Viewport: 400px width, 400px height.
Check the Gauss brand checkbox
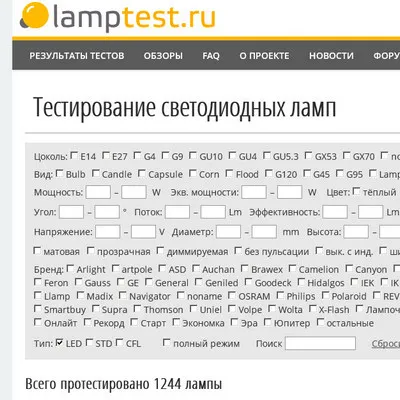pos(78,282)
